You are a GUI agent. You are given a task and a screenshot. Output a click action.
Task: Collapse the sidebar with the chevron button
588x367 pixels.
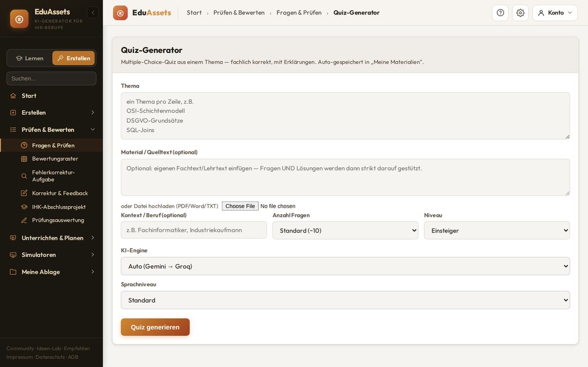(93, 13)
